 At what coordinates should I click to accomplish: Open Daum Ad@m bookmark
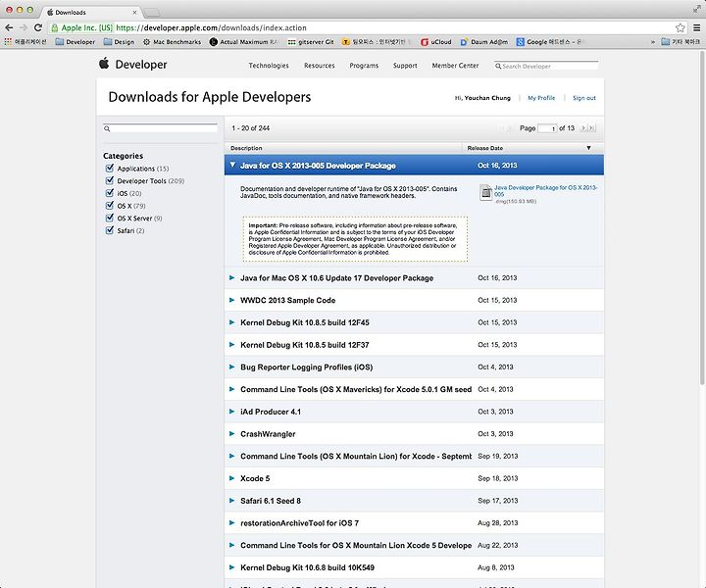(x=484, y=42)
